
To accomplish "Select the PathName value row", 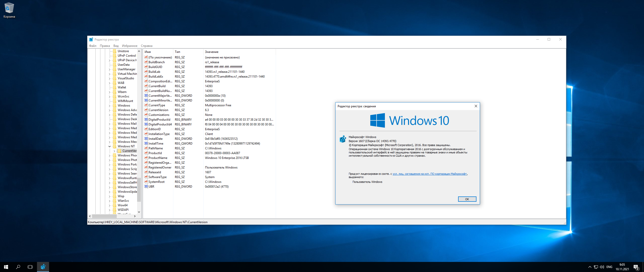I will (209, 148).
